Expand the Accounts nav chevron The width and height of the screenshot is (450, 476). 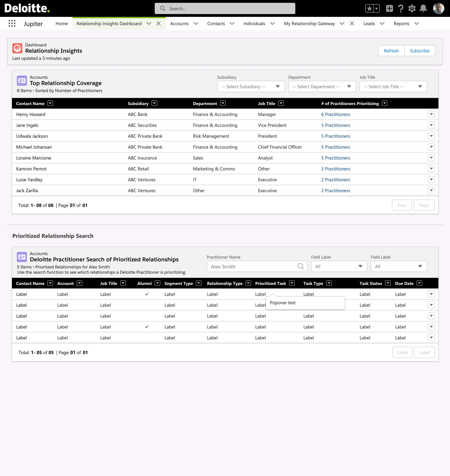pos(196,24)
